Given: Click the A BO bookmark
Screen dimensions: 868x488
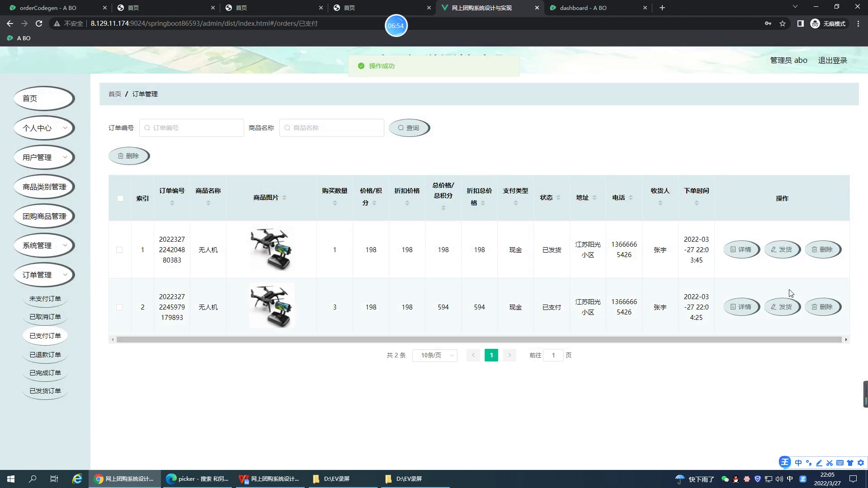Looking at the screenshot, I should (19, 38).
